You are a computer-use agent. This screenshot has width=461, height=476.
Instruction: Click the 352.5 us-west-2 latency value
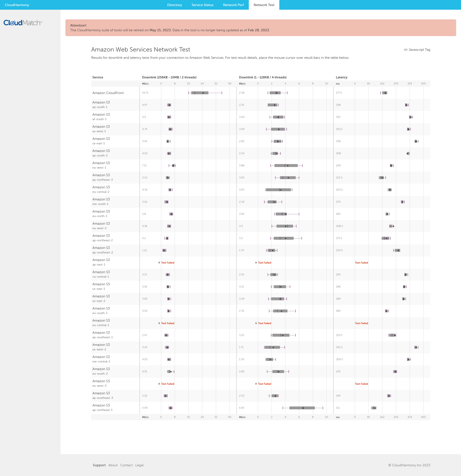(x=339, y=347)
